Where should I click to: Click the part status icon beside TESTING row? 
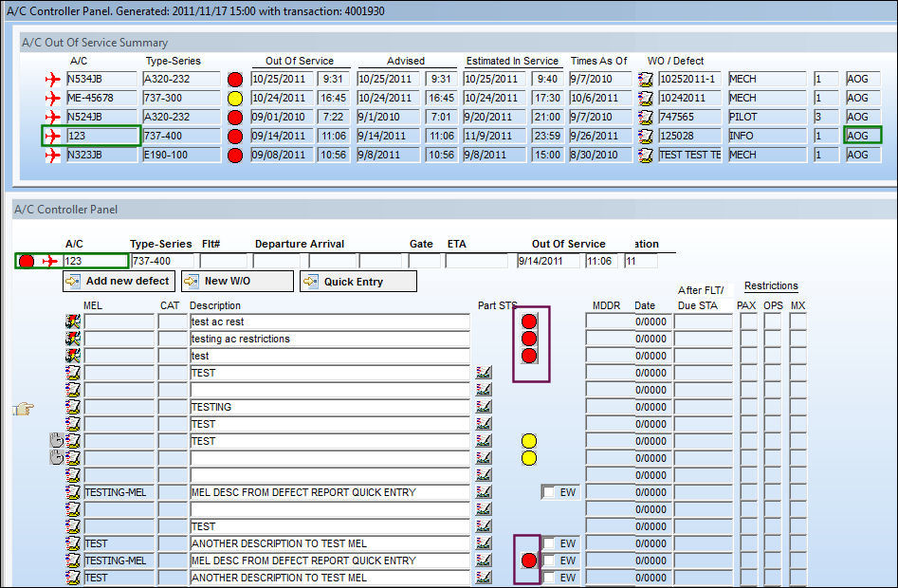point(484,407)
